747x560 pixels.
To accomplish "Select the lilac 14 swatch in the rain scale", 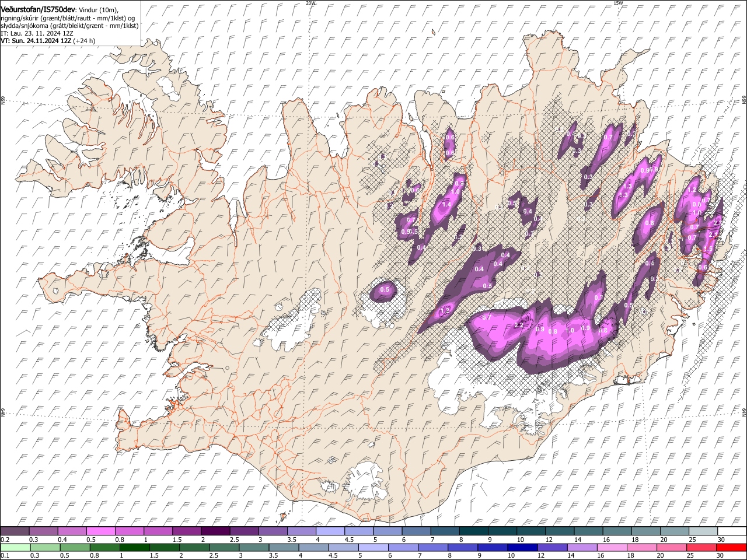I will tap(582, 547).
